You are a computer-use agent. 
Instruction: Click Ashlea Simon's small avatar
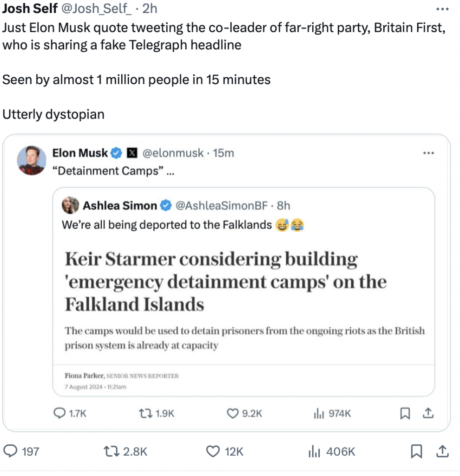pos(71,205)
